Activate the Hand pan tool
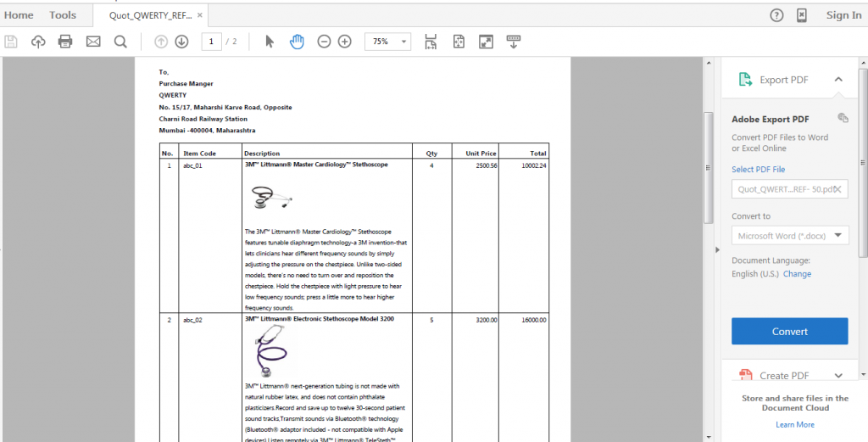This screenshot has height=442, width=868. 298,42
